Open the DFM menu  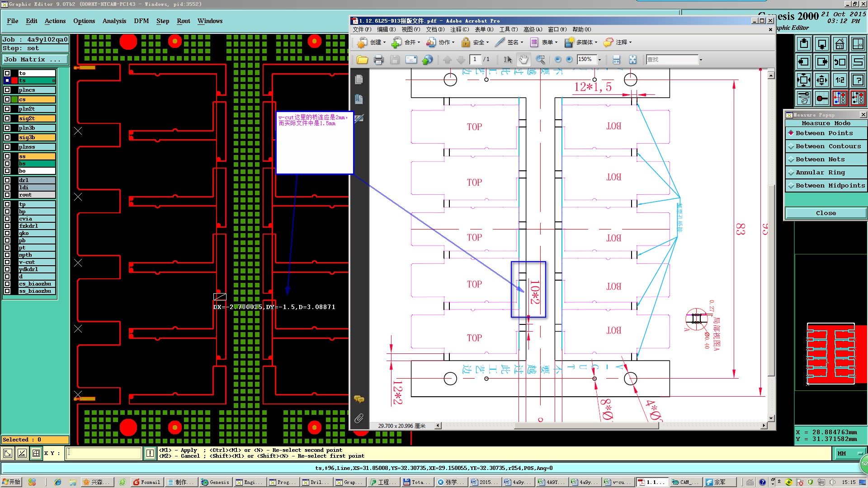tap(141, 21)
